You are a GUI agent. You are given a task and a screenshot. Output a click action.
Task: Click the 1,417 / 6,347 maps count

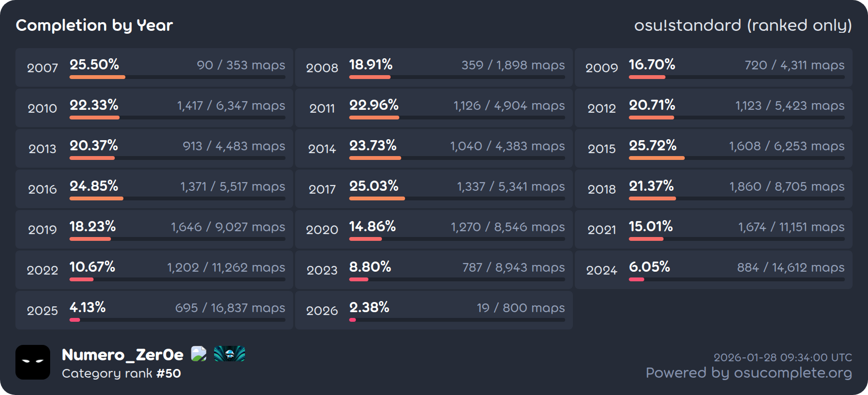click(x=231, y=105)
